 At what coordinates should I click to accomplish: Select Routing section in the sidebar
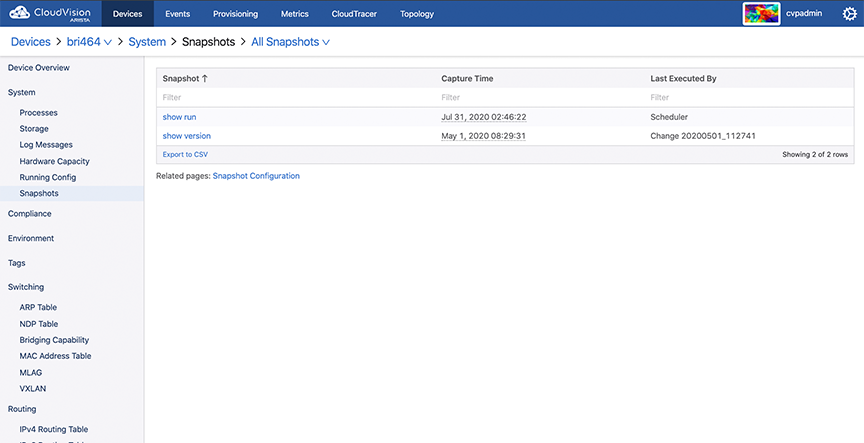(x=22, y=409)
